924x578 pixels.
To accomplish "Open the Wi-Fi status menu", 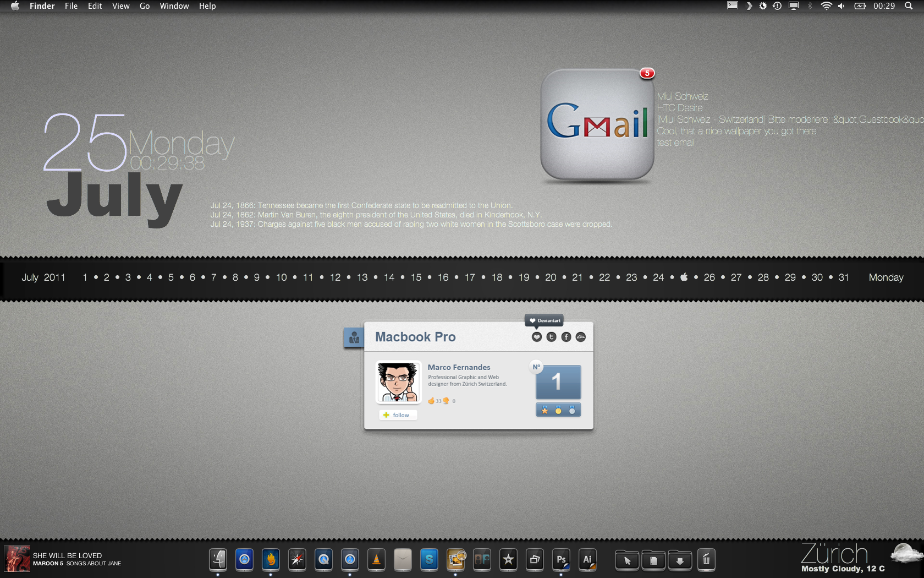I will [826, 6].
